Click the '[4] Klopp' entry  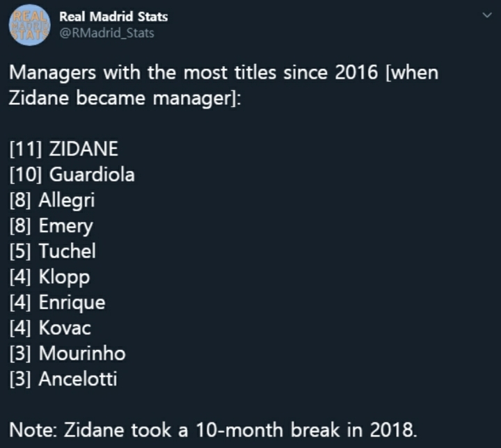[49, 277]
